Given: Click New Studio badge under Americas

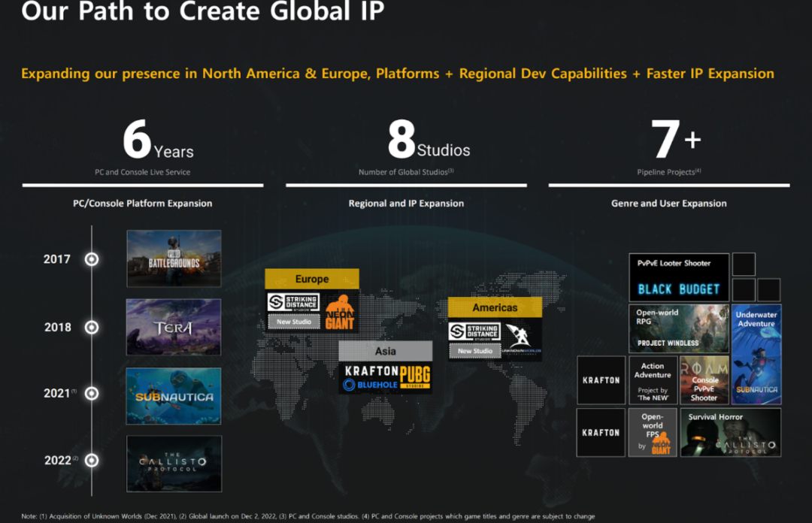Looking at the screenshot, I should (x=475, y=351).
